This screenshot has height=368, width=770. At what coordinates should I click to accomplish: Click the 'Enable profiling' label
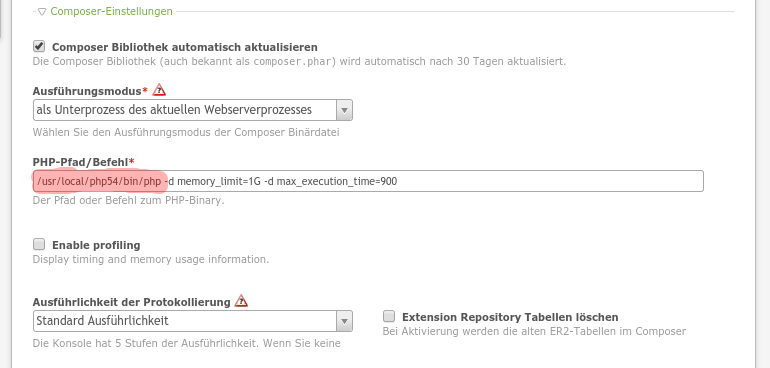click(96, 245)
